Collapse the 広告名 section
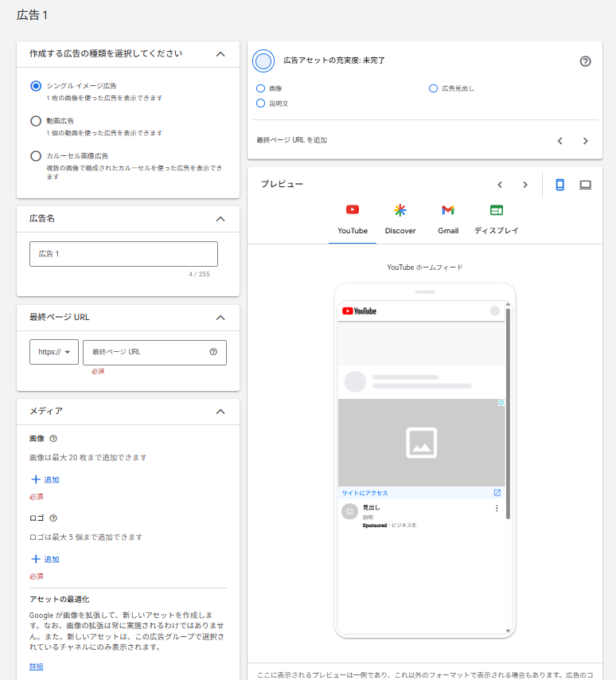 [x=220, y=219]
